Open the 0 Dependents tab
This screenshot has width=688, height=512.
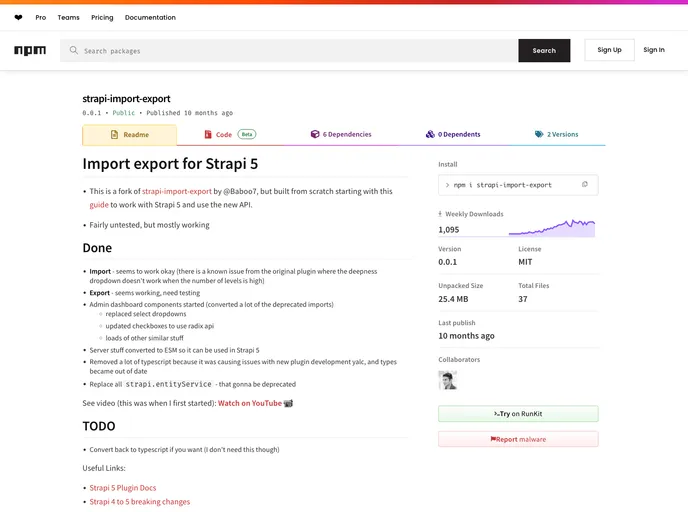[453, 134]
